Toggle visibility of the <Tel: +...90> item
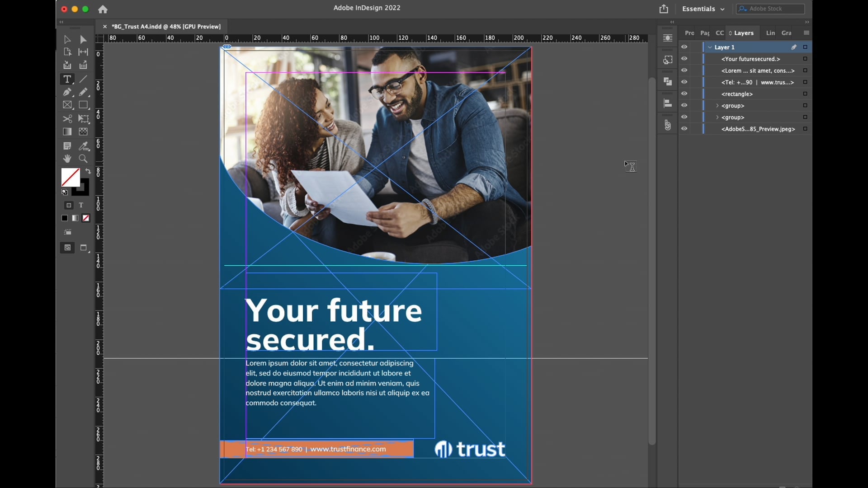 coord(684,82)
